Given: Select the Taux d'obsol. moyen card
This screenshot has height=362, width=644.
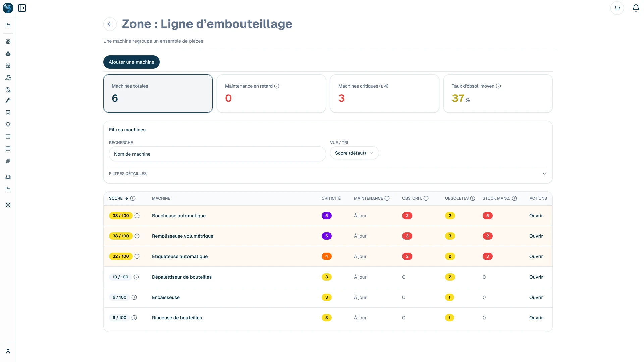Looking at the screenshot, I should pos(498,94).
